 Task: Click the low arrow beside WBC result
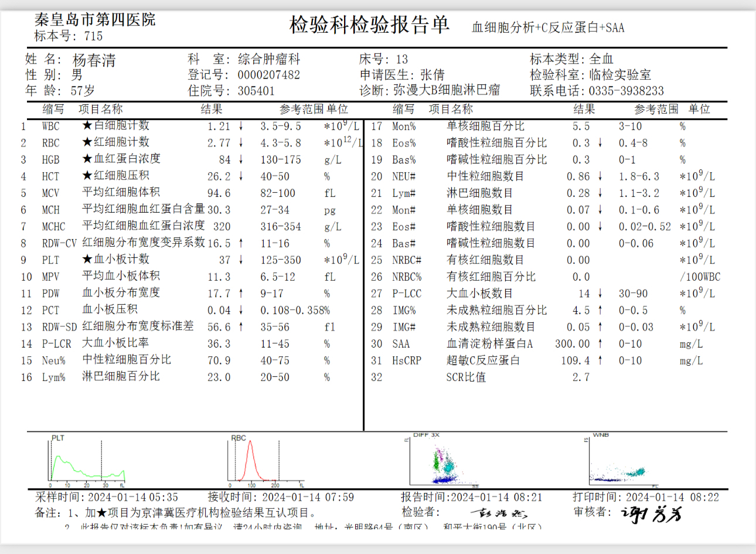tap(241, 127)
